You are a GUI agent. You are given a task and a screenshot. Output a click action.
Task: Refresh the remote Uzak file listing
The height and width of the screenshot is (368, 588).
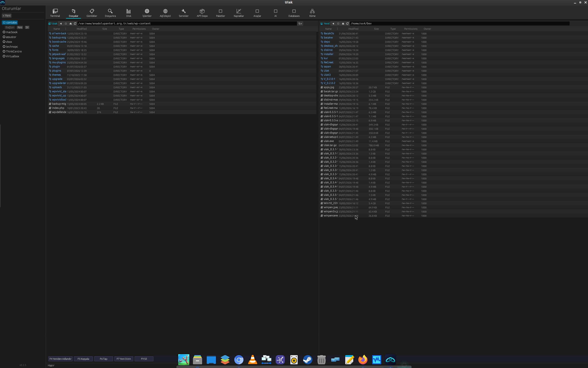[75, 24]
